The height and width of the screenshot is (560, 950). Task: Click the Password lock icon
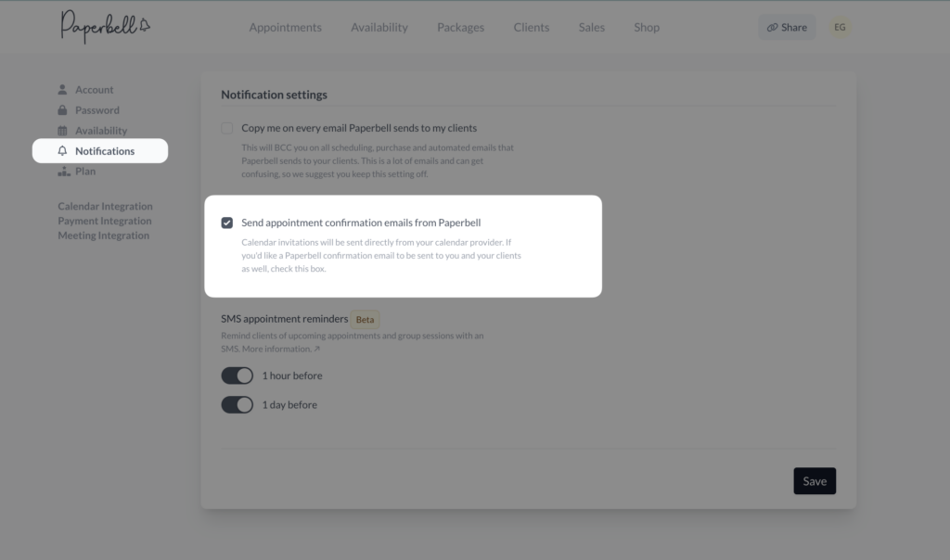click(63, 110)
